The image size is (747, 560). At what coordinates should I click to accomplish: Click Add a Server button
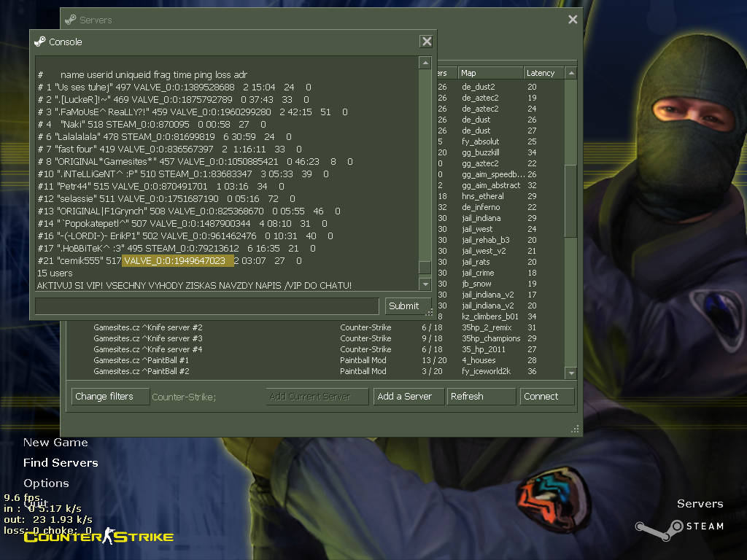pos(409,397)
